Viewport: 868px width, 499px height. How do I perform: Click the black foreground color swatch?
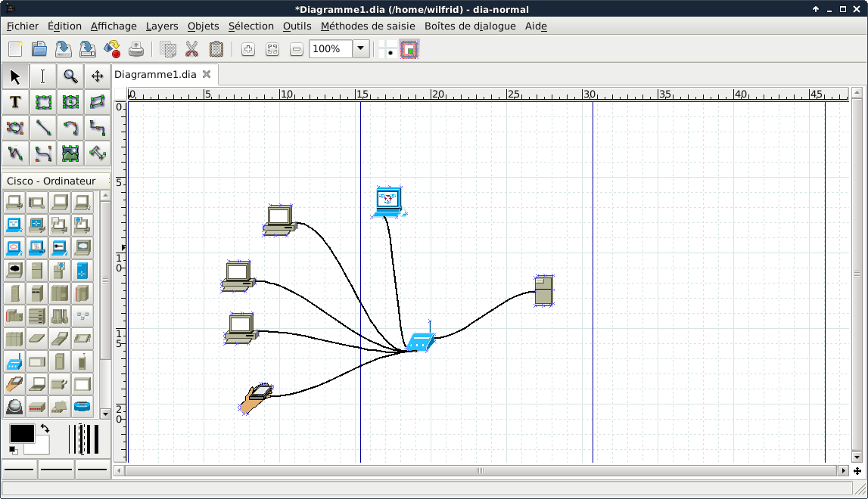pyautogui.click(x=21, y=433)
